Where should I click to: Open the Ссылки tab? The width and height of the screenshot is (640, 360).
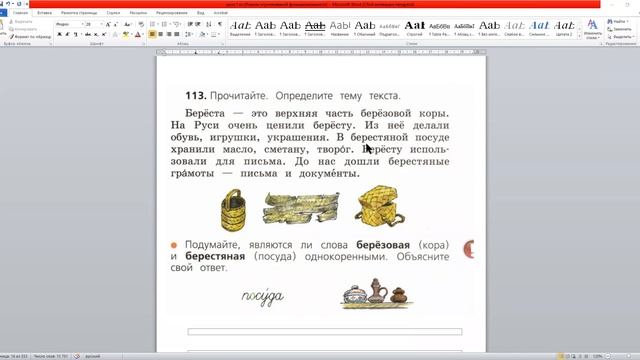113,13
